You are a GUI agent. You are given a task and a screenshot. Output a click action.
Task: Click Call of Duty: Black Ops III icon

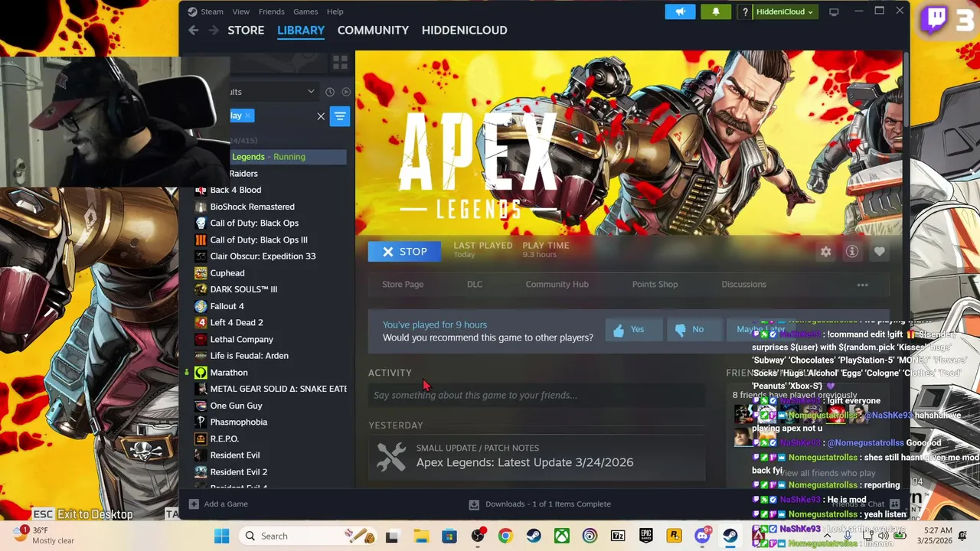201,240
